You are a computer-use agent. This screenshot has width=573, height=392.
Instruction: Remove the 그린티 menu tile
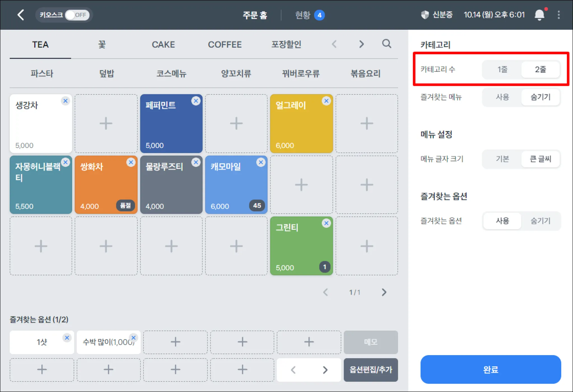(326, 223)
